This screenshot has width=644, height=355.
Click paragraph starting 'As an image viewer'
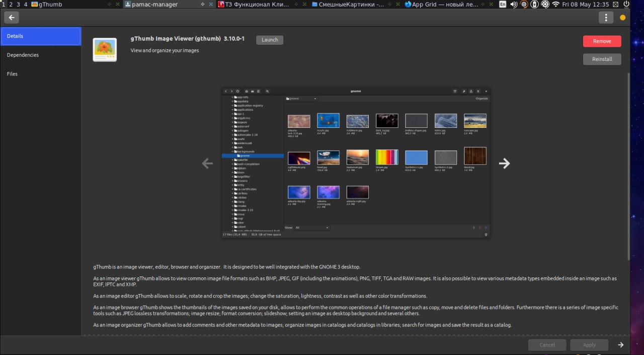coord(355,281)
